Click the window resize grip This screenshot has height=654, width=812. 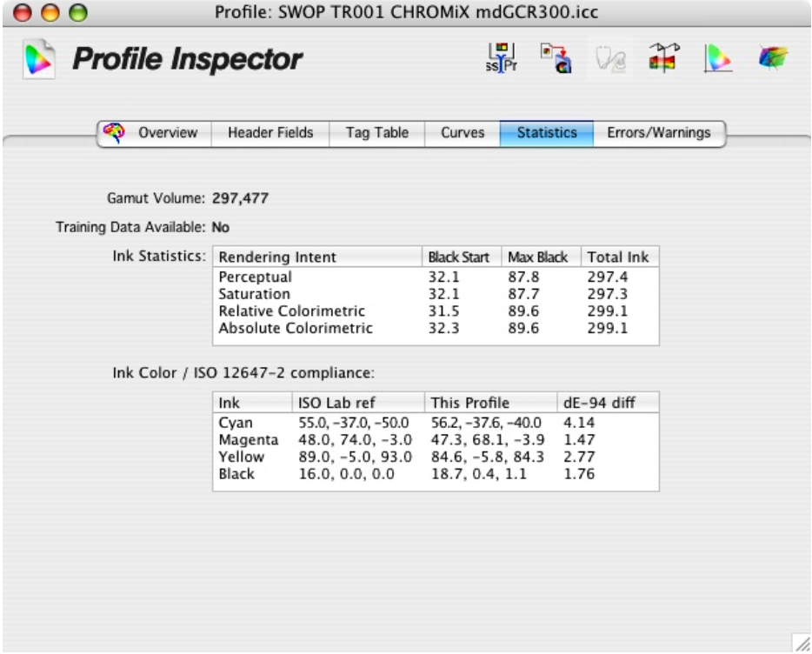[x=802, y=644]
